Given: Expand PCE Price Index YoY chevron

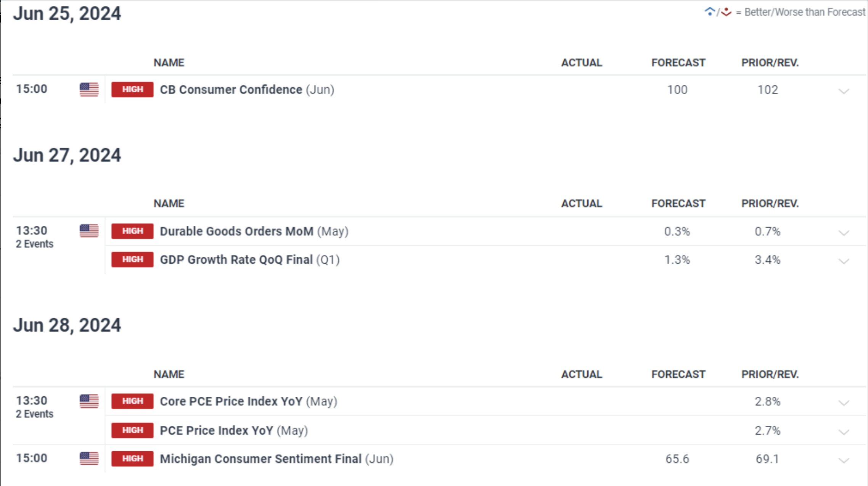Looking at the screenshot, I should 844,432.
